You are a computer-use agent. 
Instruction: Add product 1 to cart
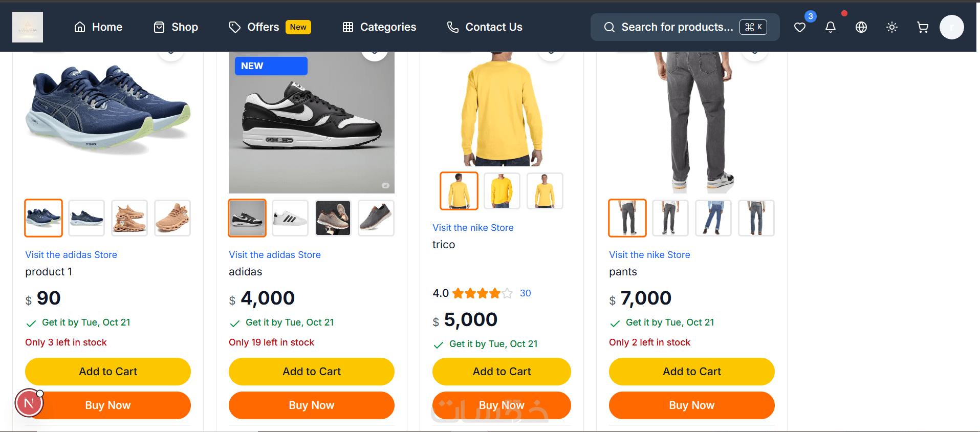[108, 372]
